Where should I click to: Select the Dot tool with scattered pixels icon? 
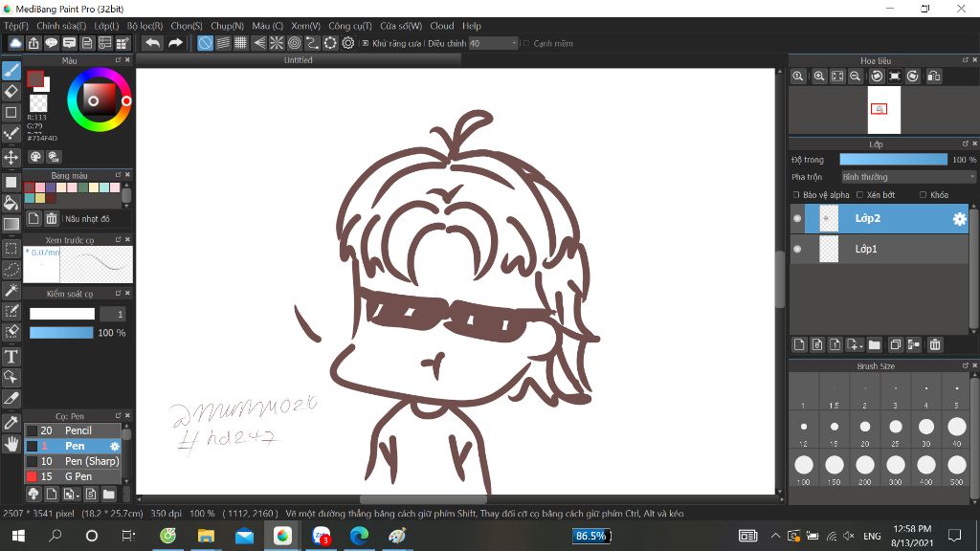[x=11, y=134]
